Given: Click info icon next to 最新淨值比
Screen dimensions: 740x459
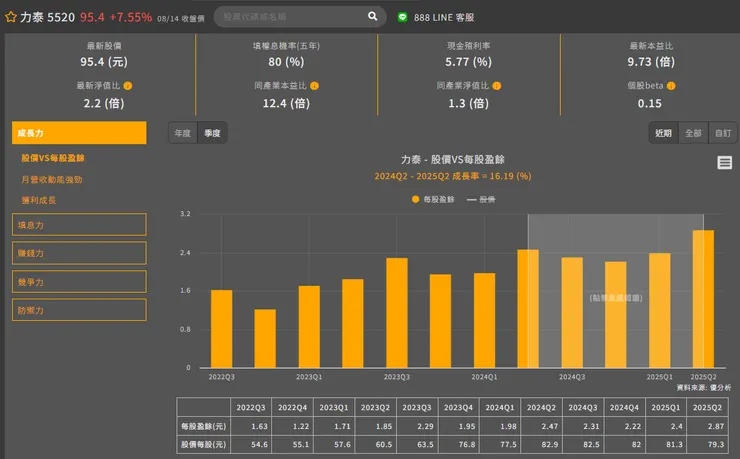Looking at the screenshot, I should 128,86.
